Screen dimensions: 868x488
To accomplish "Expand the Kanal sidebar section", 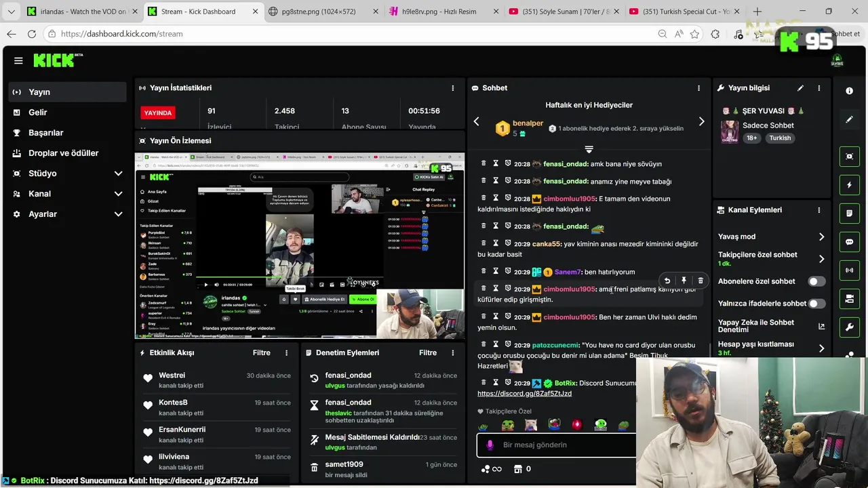I will tap(118, 194).
